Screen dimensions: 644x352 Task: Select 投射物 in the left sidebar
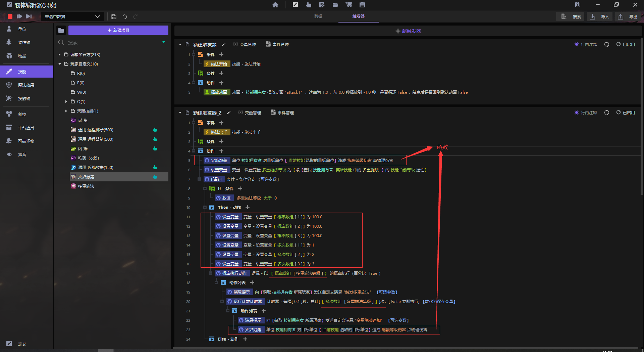pos(26,99)
